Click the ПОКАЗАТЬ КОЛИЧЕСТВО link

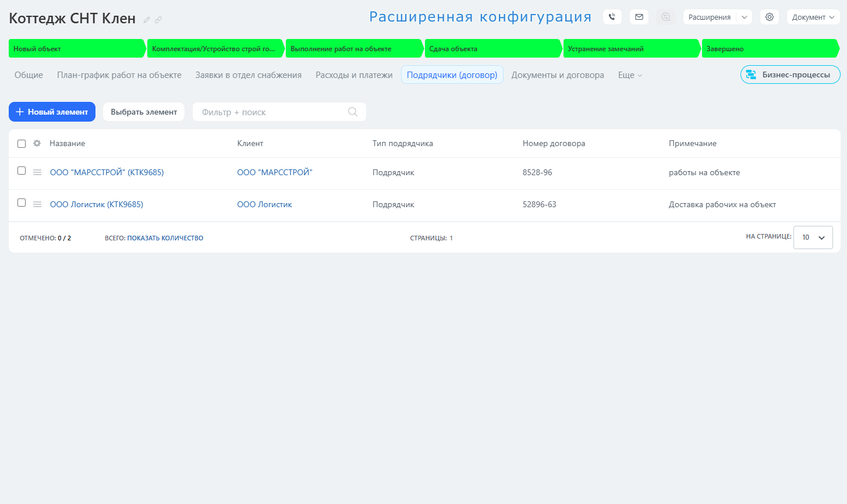click(x=165, y=238)
